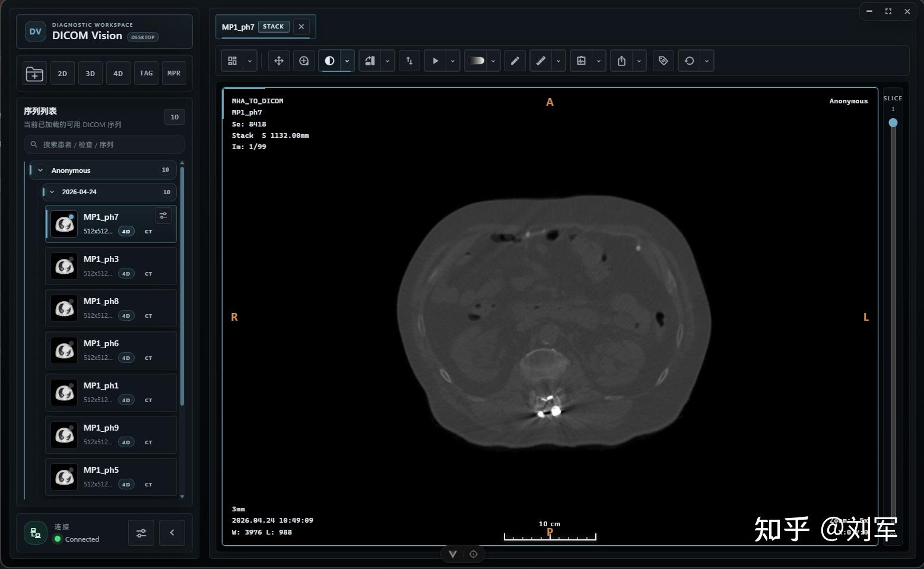Select the MP1_ph8 series thumbnail
The width and height of the screenshot is (924, 569).
[x=64, y=308]
